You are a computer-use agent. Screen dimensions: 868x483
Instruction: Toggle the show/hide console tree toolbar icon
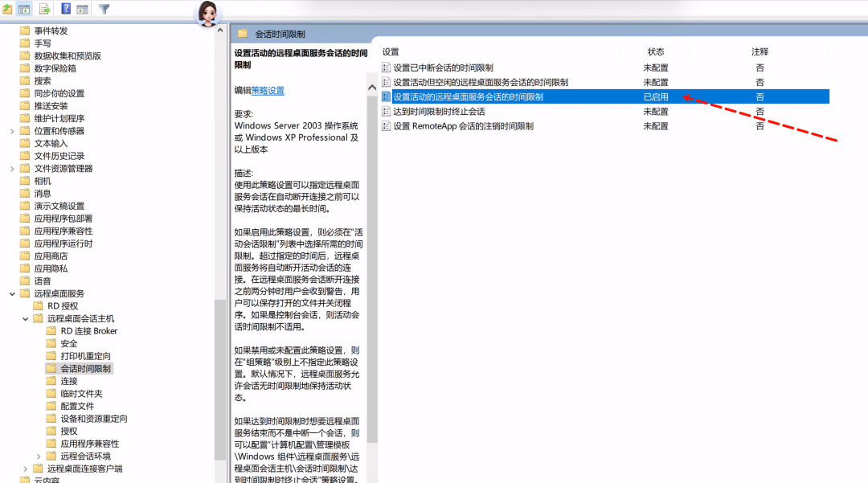pos(24,9)
